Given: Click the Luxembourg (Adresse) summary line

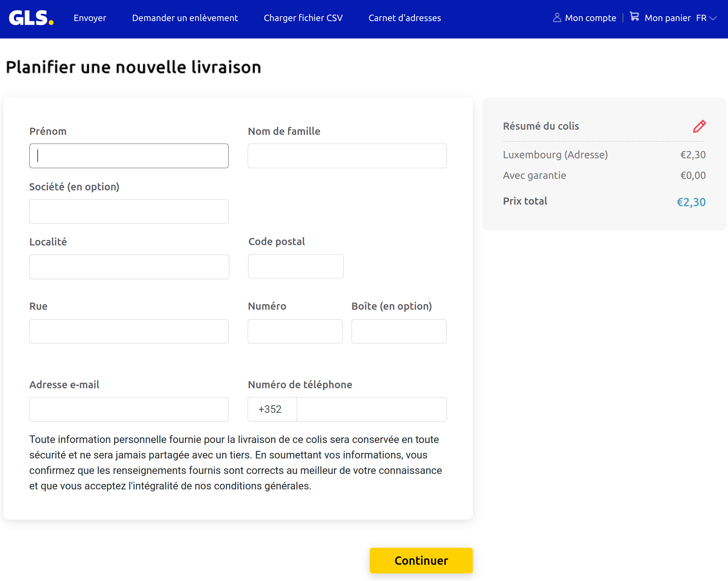Looking at the screenshot, I should coord(604,155).
